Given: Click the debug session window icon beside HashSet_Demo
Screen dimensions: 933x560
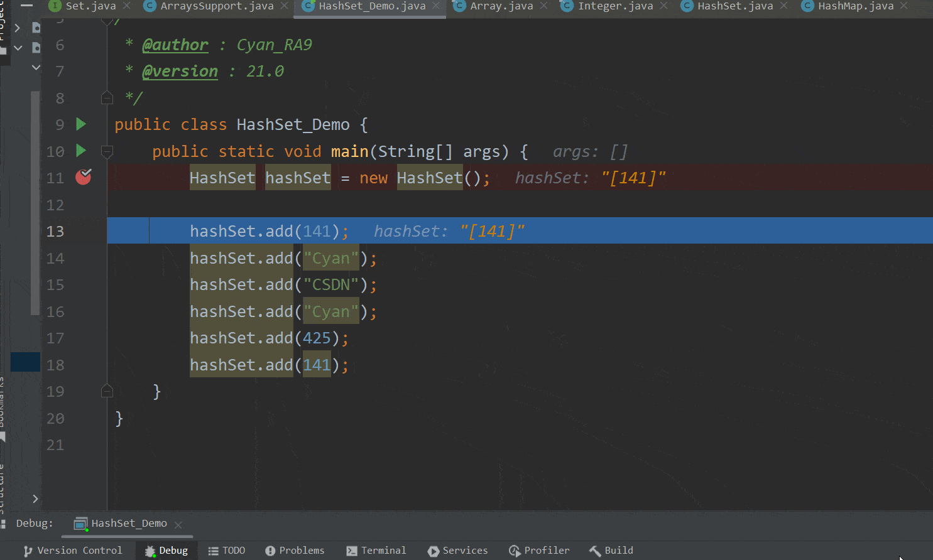Looking at the screenshot, I should point(80,524).
